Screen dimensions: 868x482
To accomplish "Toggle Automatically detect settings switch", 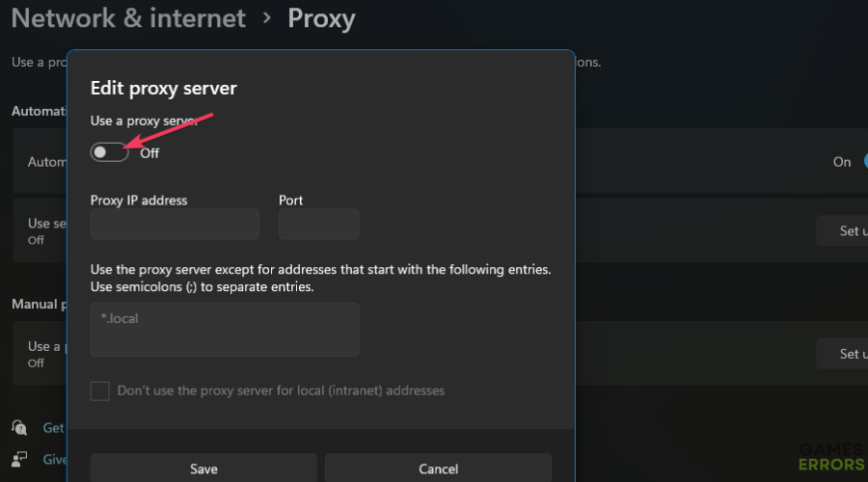I will pyautogui.click(x=865, y=162).
